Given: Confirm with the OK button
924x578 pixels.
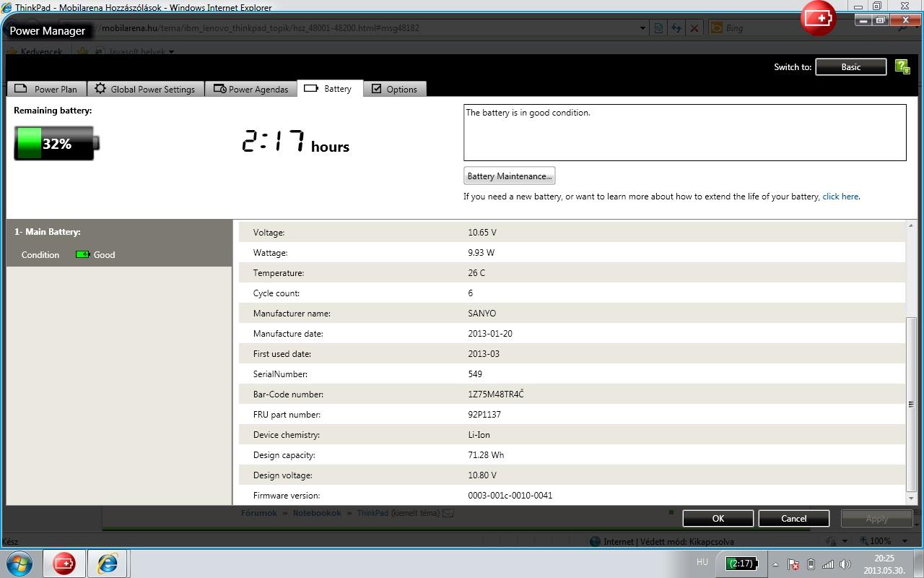Looking at the screenshot, I should tap(718, 518).
